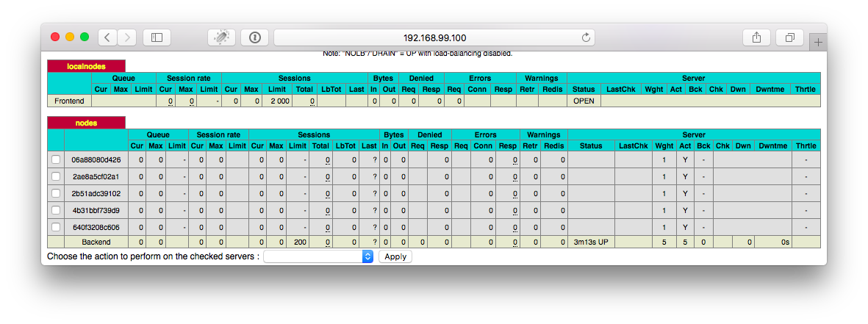Open a new tab with plus button

pyautogui.click(x=819, y=43)
